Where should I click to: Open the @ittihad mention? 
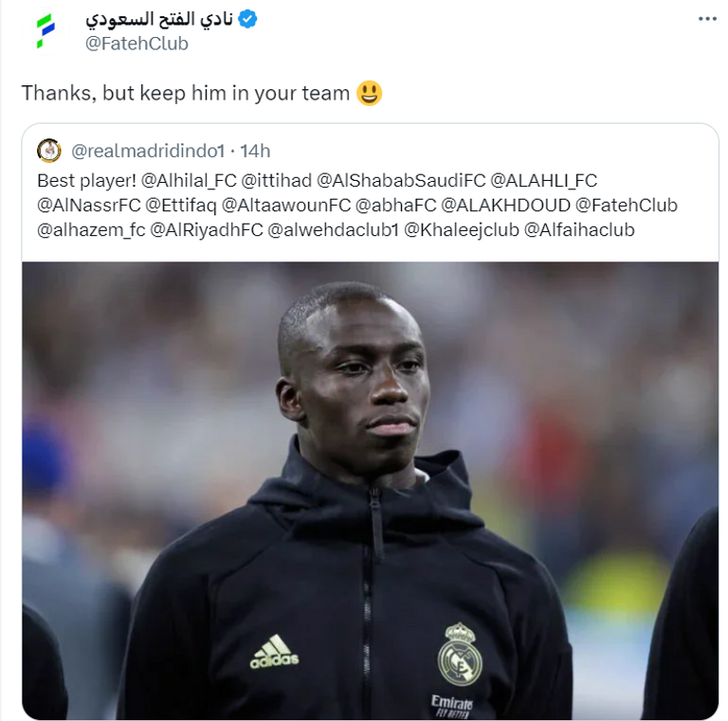point(277,180)
